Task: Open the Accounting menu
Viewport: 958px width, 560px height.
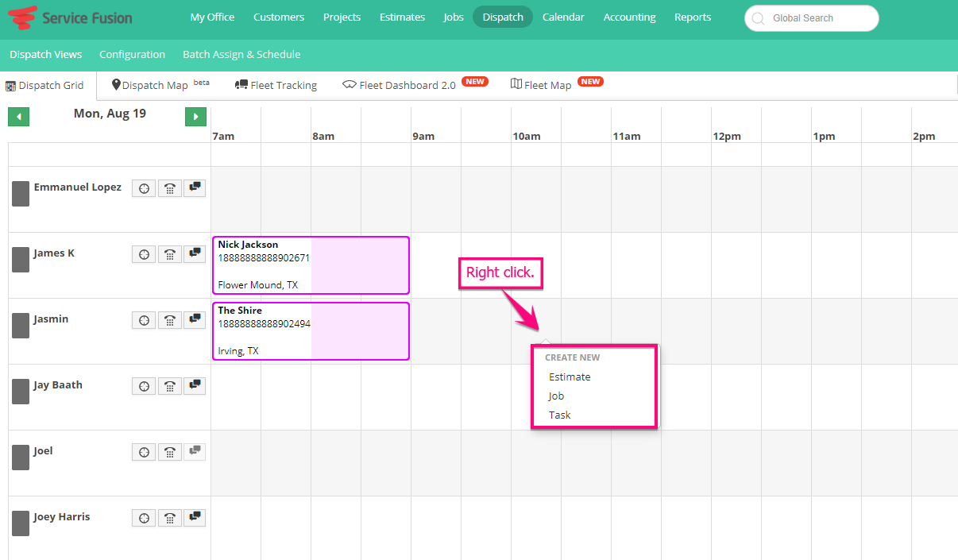Action: pos(629,17)
